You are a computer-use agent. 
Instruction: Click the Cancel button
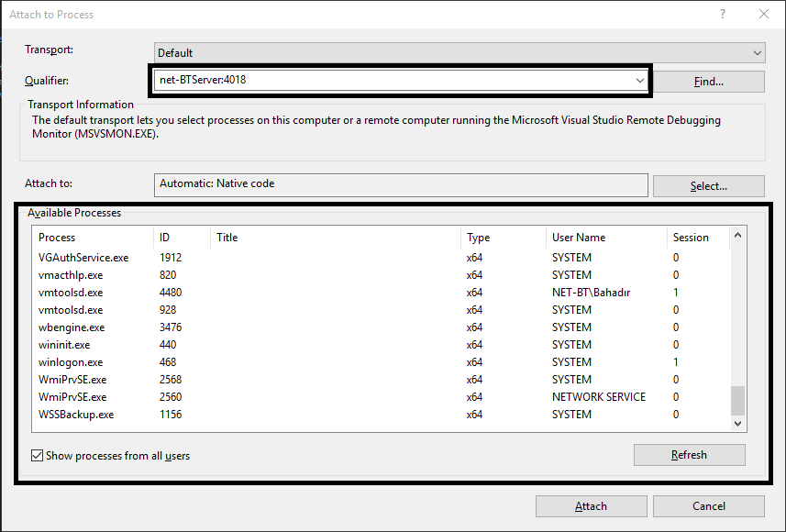point(708,505)
